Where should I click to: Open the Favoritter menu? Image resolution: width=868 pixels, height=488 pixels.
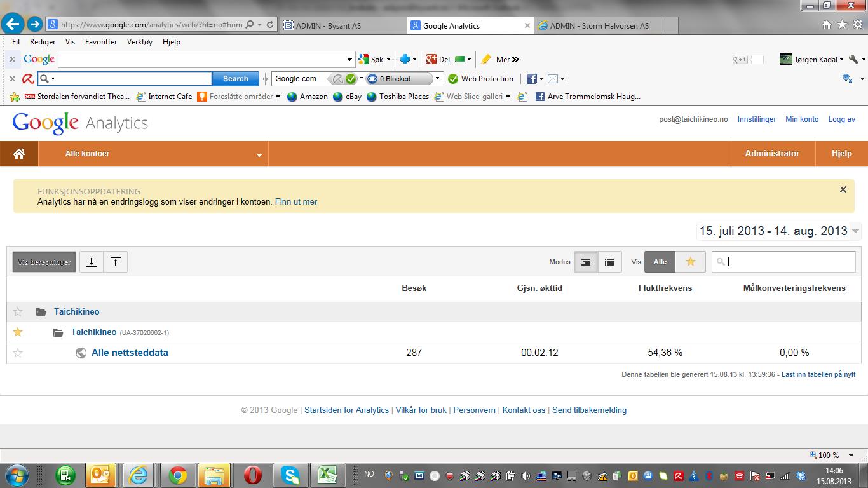pos(101,42)
